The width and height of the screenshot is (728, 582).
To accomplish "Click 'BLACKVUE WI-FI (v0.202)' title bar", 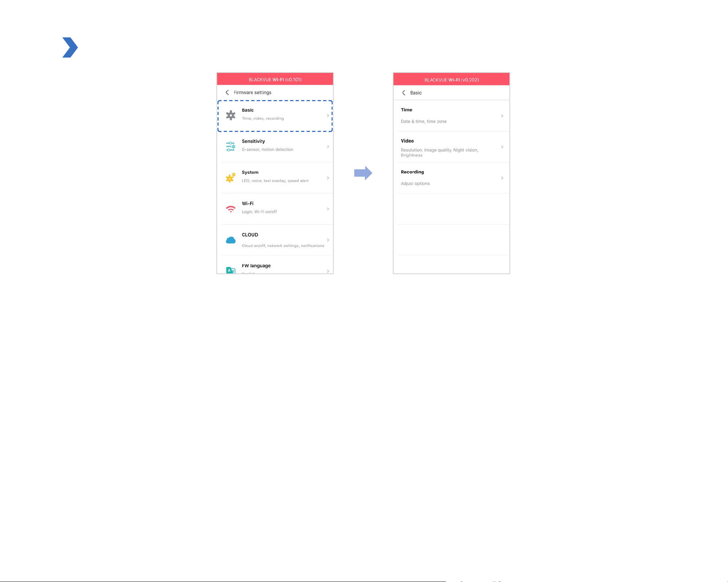I will pos(451,80).
